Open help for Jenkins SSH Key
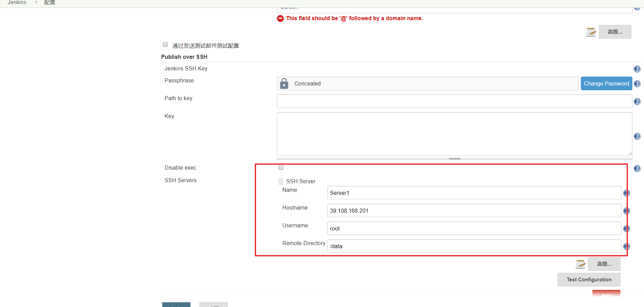Image resolution: width=644 pixels, height=307 pixels. [x=637, y=69]
